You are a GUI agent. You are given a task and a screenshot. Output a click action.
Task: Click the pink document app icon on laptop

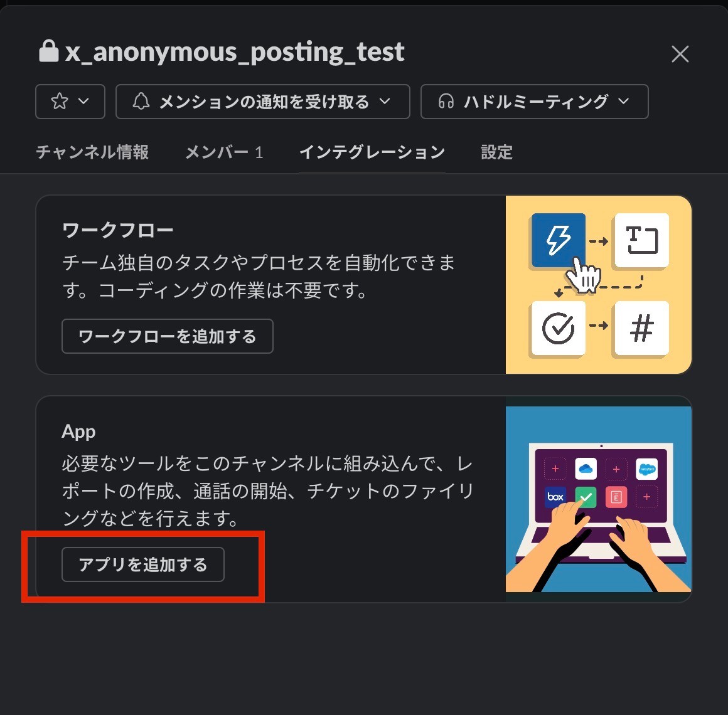[616, 497]
